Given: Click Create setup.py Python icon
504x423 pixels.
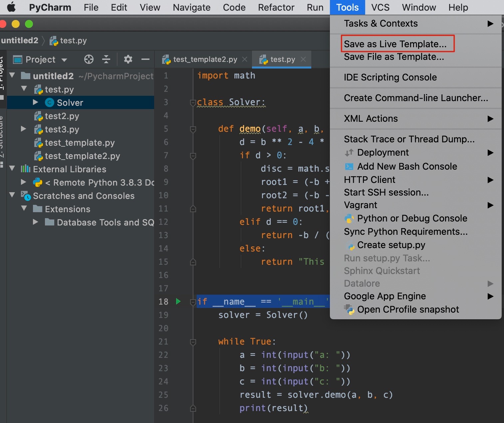Looking at the screenshot, I should point(351,246).
